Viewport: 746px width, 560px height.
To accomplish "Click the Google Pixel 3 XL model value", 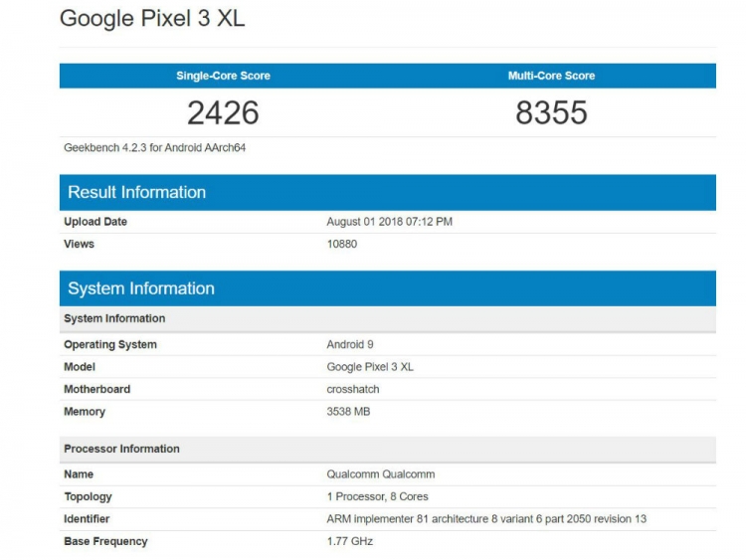I will click(x=369, y=367).
